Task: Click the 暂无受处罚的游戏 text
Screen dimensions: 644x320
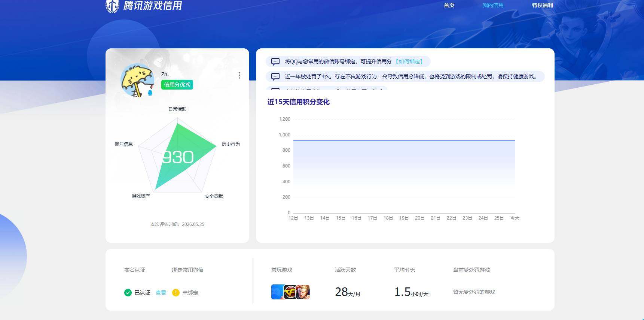Action: coord(474,292)
